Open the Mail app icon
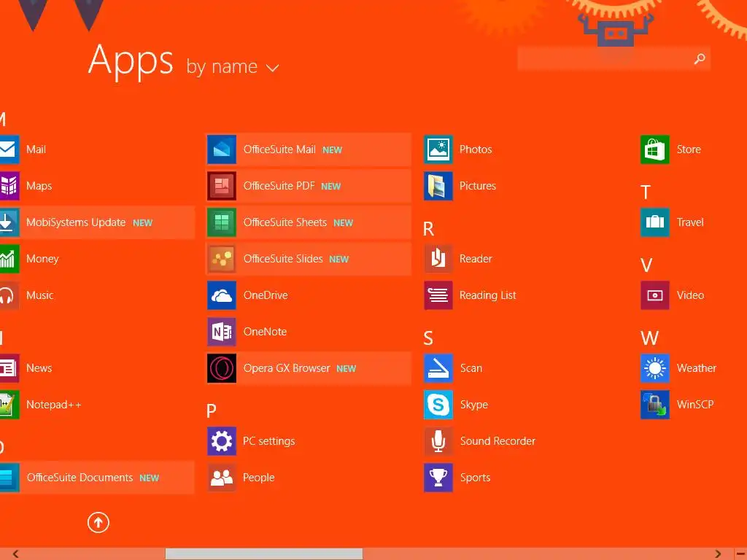This screenshot has width=747, height=560. (x=9, y=149)
